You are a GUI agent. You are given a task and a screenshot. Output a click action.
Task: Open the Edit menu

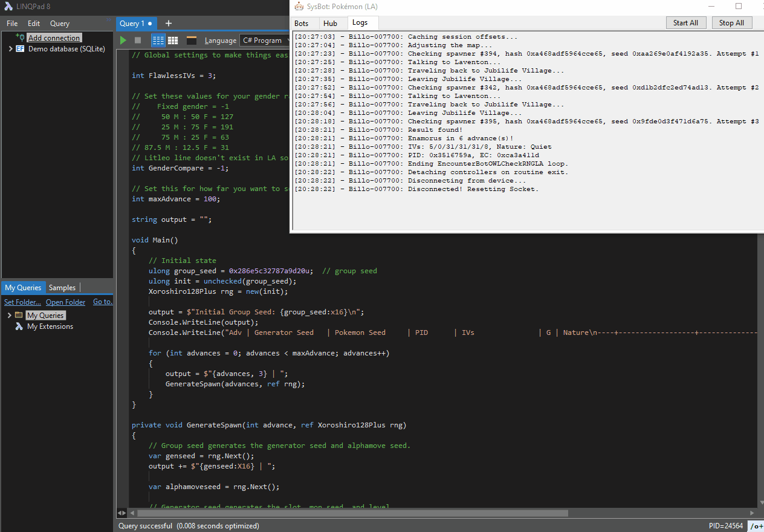34,24
